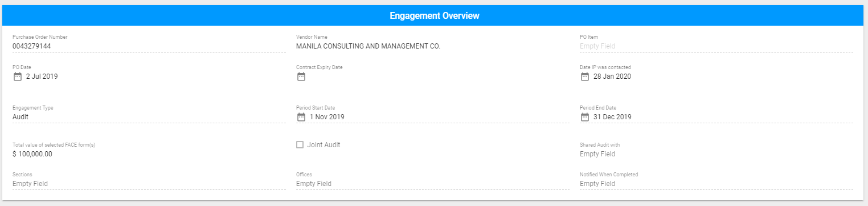Select the date 28 Jan 2020
The height and width of the screenshot is (206, 868).
pos(612,76)
